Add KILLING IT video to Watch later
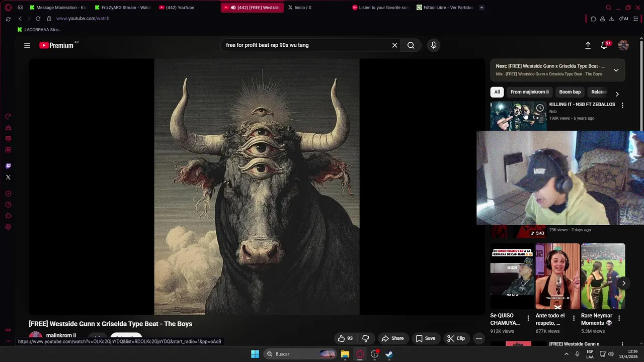Screen dimensions: 644x362 point(540,108)
